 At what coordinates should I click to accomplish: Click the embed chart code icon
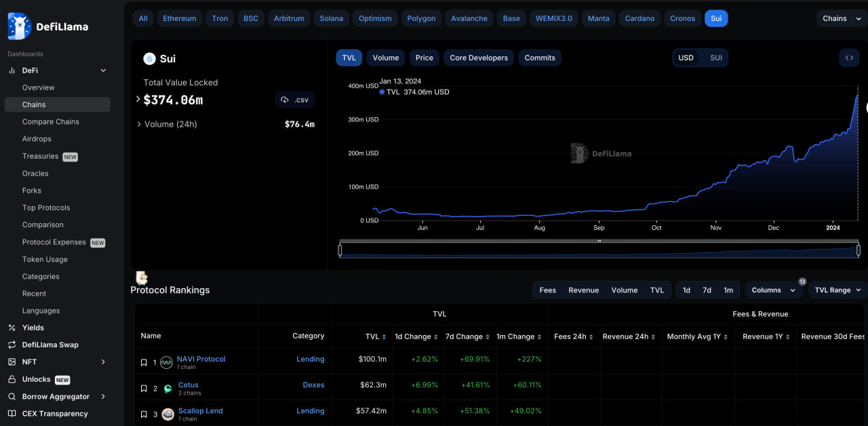tap(849, 58)
